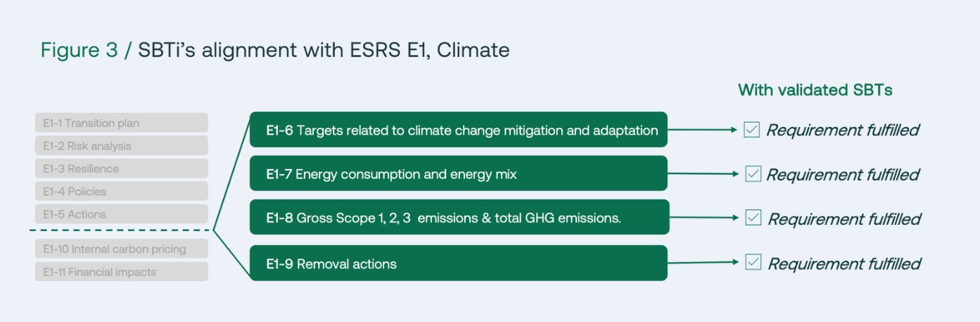Image resolution: width=980 pixels, height=322 pixels.
Task: Toggle the checkbox for E1-7 energy consumption
Action: (x=753, y=174)
